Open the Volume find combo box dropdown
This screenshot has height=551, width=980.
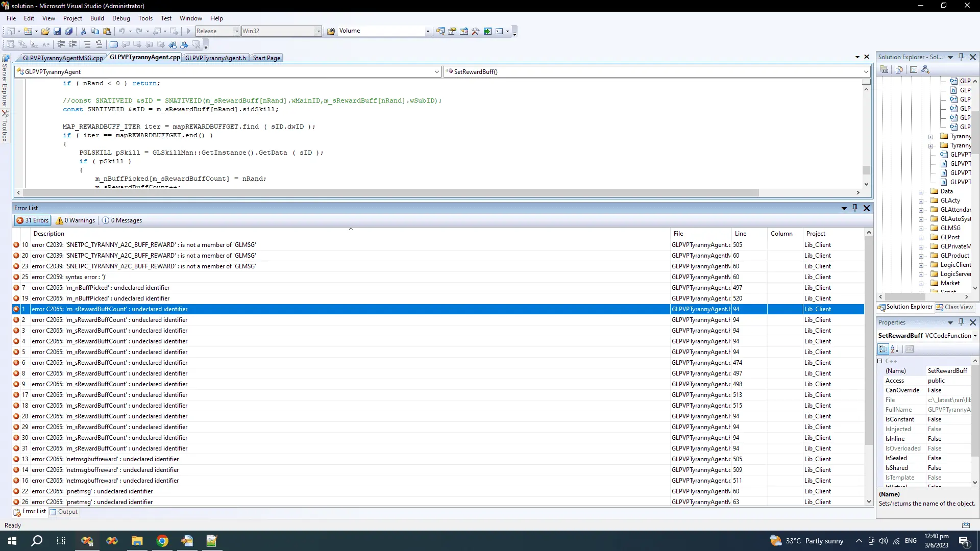[x=428, y=31]
